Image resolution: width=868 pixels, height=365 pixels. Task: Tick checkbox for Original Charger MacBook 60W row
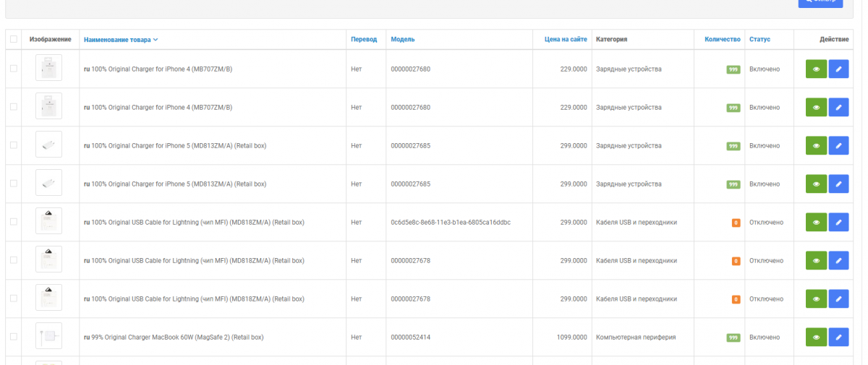tap(14, 337)
